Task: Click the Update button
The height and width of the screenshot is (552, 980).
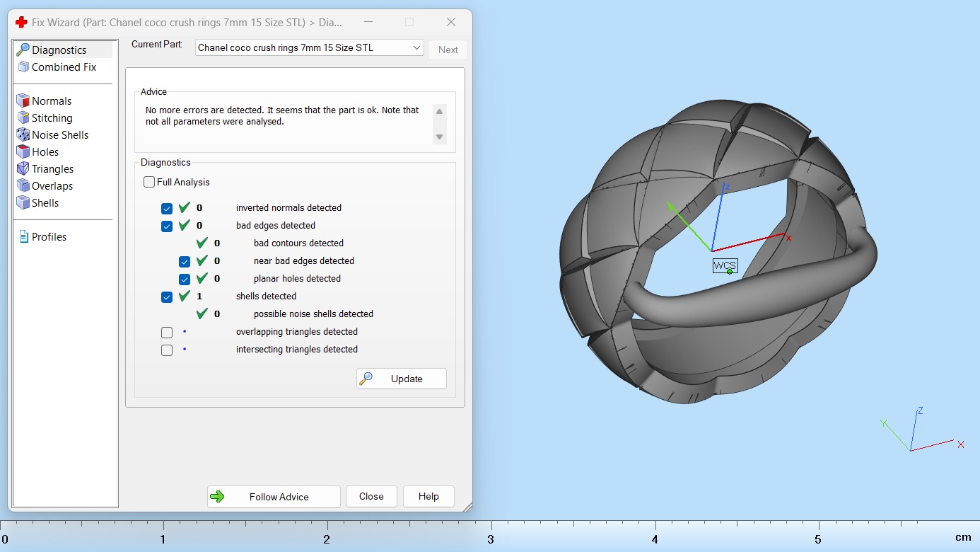Action: pos(402,379)
